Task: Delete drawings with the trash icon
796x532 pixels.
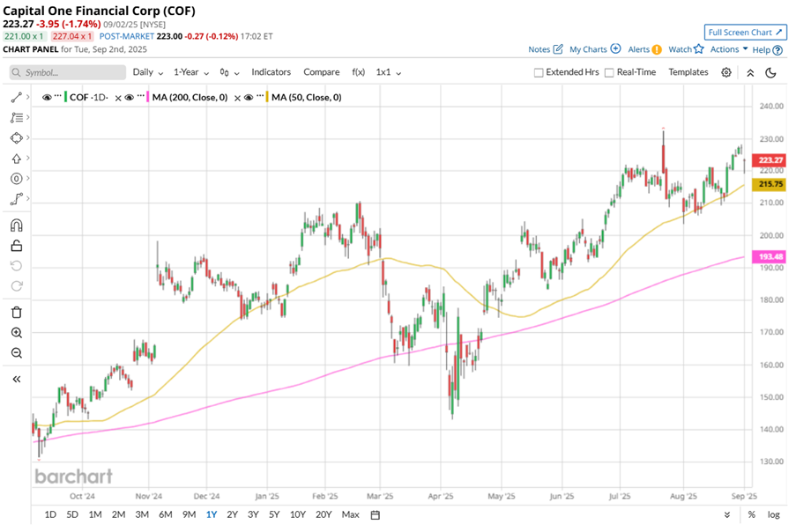Action: pyautogui.click(x=16, y=313)
